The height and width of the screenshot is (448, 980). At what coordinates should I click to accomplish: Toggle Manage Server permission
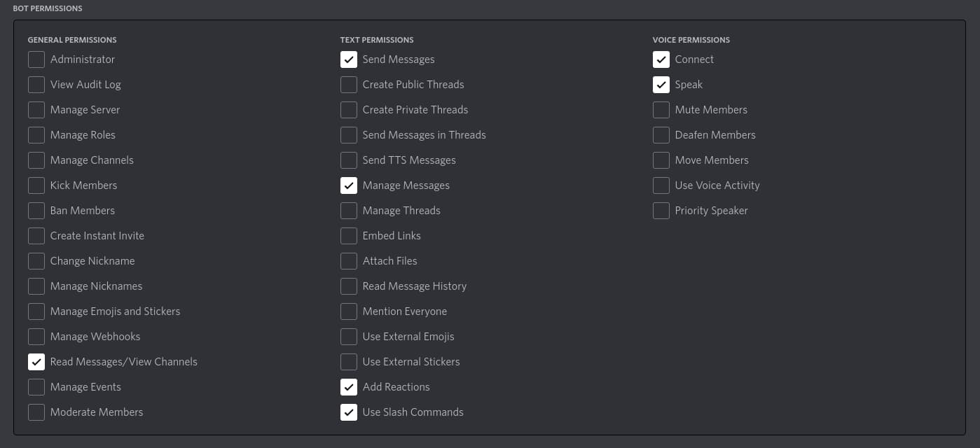(x=36, y=110)
